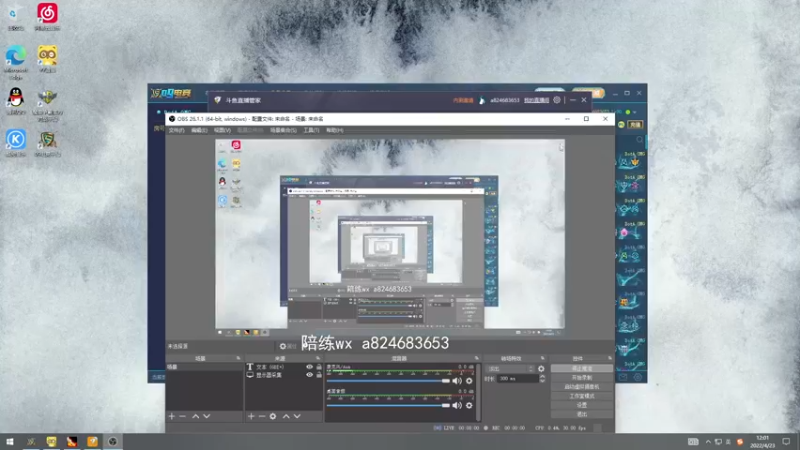
Task: Move scene up with the up arrow
Action: [x=195, y=416]
